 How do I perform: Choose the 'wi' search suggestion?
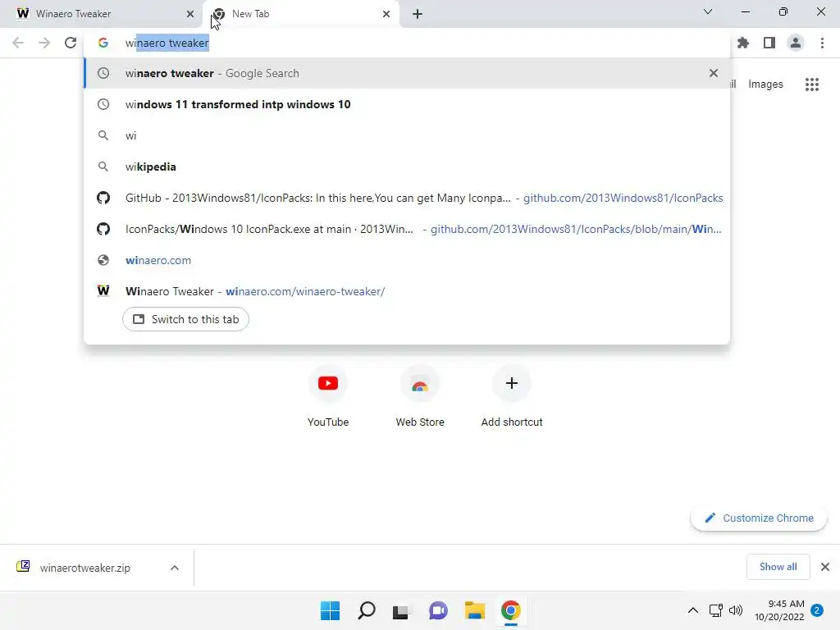click(x=407, y=135)
